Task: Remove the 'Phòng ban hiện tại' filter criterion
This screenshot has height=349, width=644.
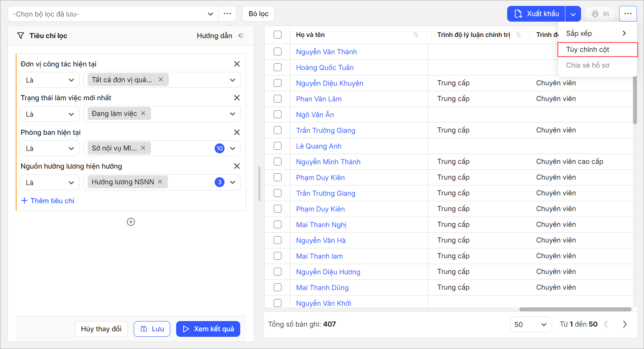Action: (237, 132)
